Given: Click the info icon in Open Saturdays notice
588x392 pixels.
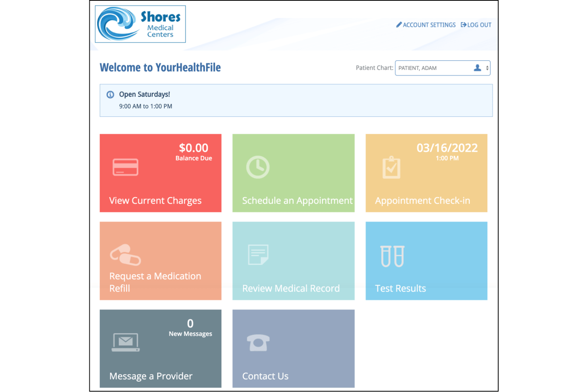Looking at the screenshot, I should point(110,95).
